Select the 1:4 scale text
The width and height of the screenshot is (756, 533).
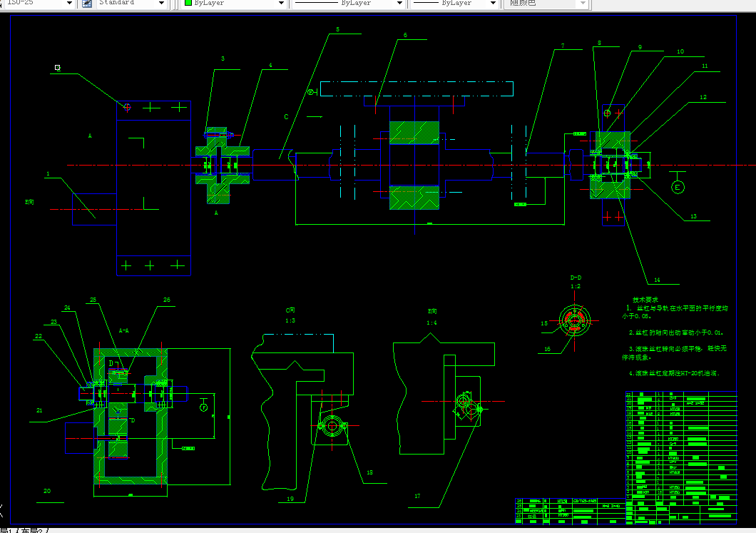(x=432, y=323)
